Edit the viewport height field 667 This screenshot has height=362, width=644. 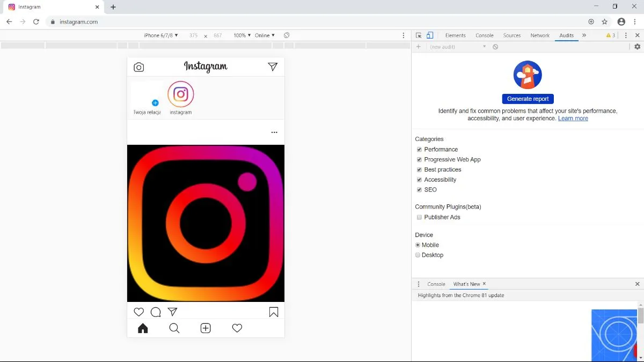pos(217,35)
